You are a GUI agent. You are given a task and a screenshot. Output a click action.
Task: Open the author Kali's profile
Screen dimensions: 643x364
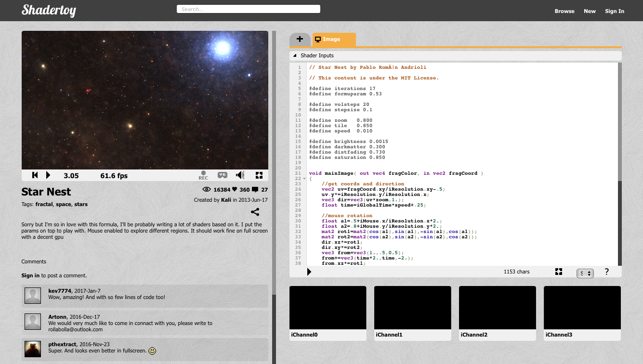[226, 200]
